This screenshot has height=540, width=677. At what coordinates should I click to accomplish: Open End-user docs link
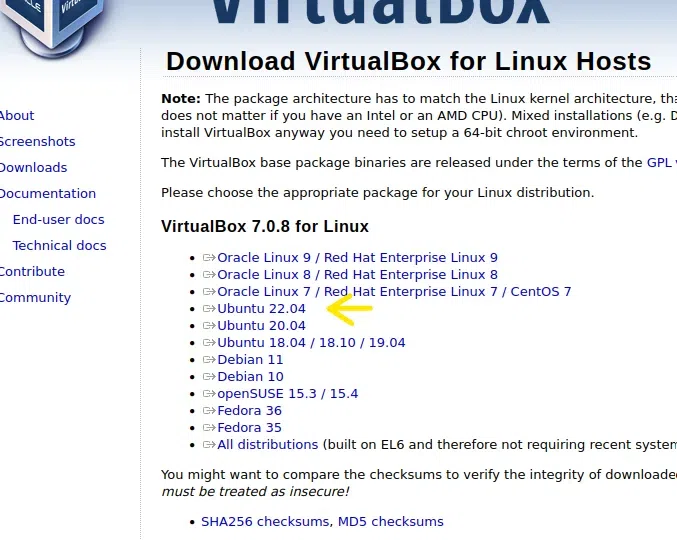59,219
